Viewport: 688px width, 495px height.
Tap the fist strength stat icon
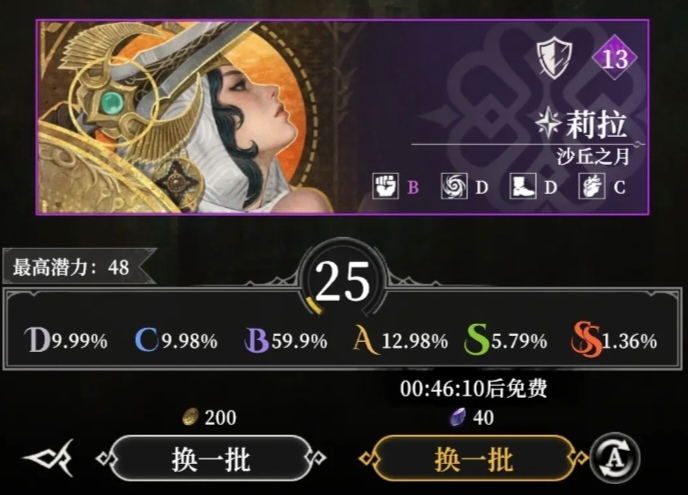[385, 186]
